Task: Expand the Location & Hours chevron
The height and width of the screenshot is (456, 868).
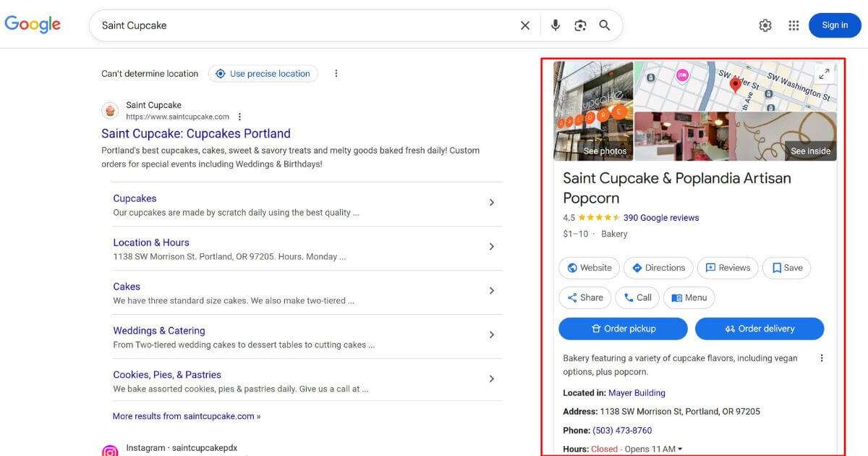Action: click(x=492, y=246)
